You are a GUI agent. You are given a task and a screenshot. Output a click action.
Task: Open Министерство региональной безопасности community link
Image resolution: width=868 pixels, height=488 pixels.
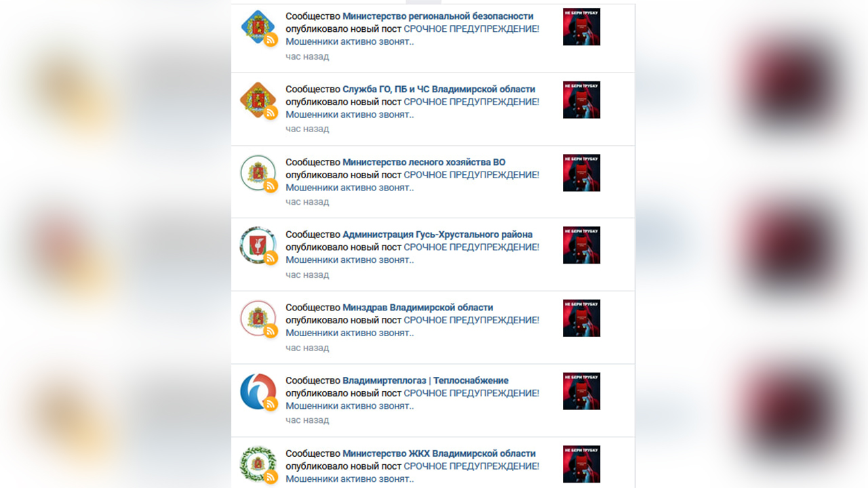[x=438, y=16]
